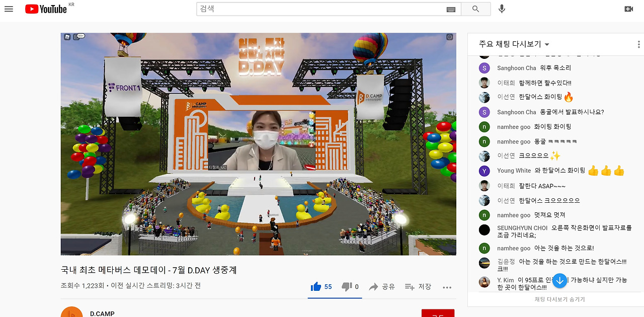Click 이선연 avatar beside 한달어스 화이팅
This screenshot has height=317, width=644.
pos(485,97)
